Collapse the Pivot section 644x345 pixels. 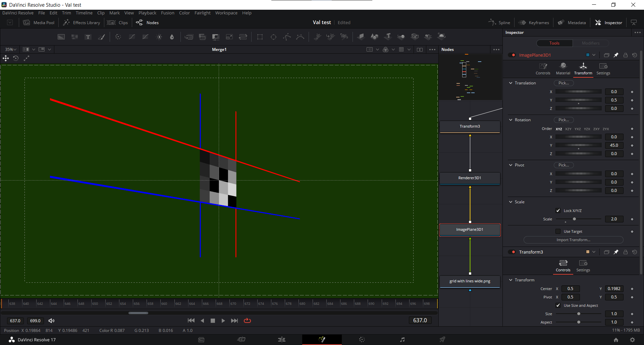pos(511,165)
